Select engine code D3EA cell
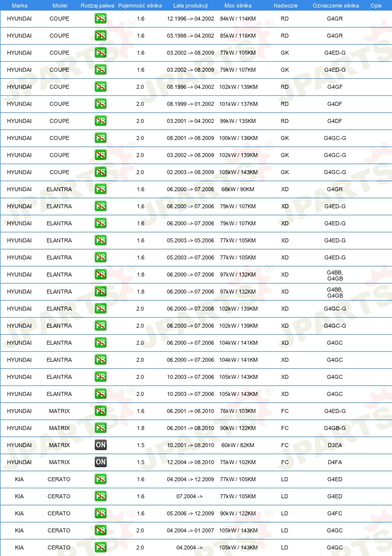The width and height of the screenshot is (392, 556). [335, 445]
